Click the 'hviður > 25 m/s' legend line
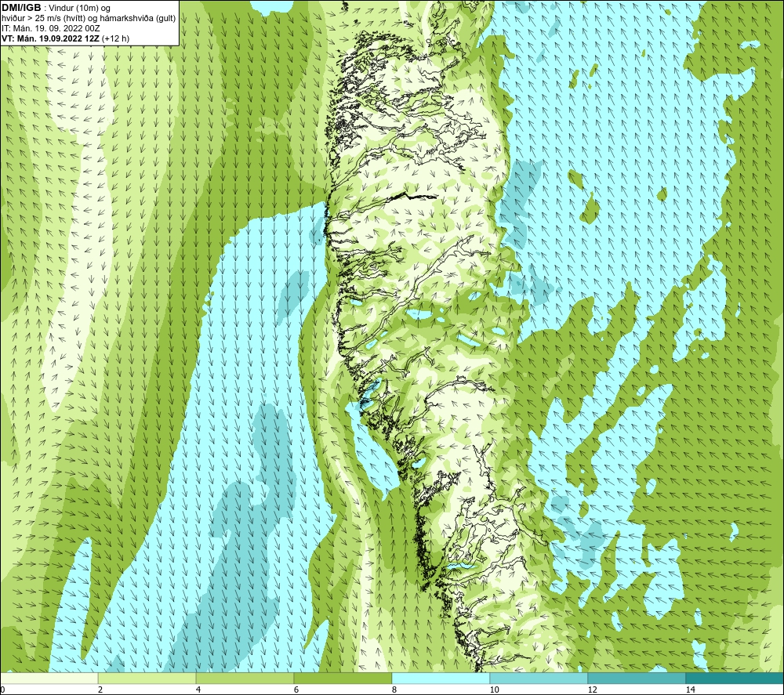Image resolution: width=784 pixels, height=695 pixels. (x=89, y=18)
